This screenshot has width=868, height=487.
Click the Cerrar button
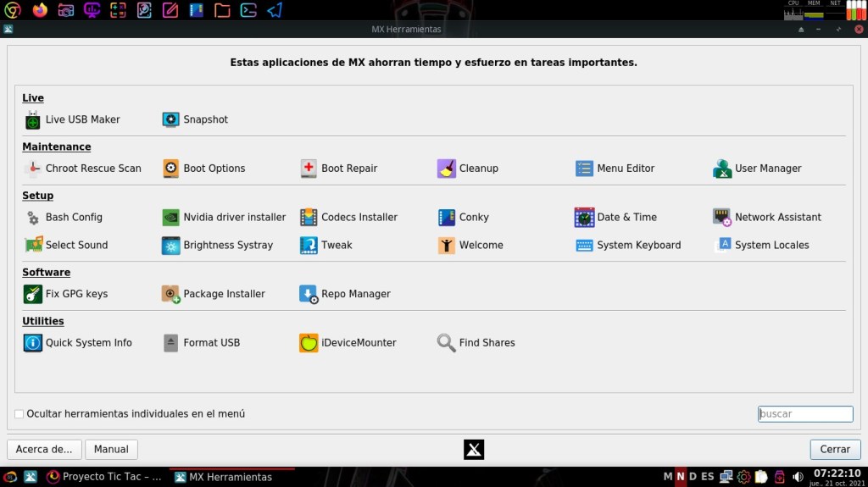tap(835, 449)
